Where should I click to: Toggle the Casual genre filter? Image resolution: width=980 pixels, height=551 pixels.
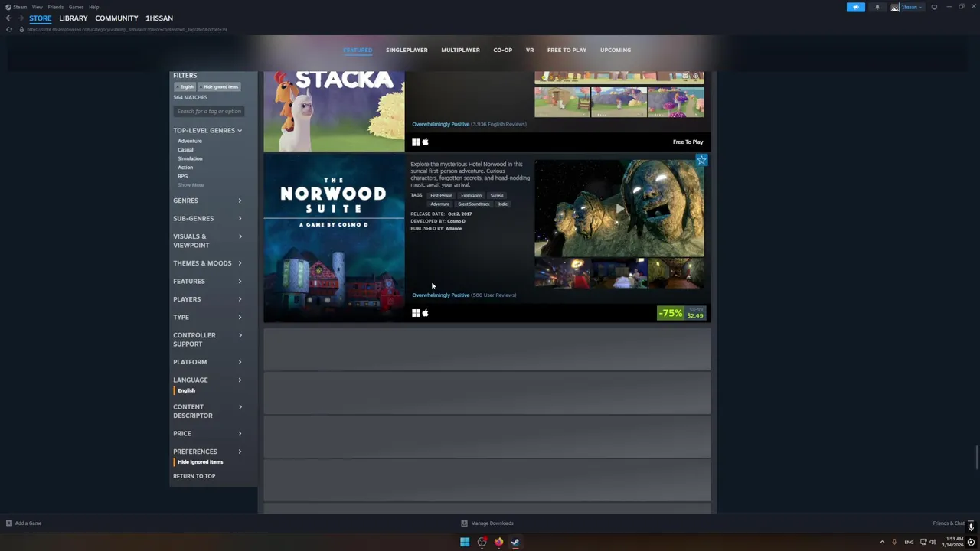[185, 150]
